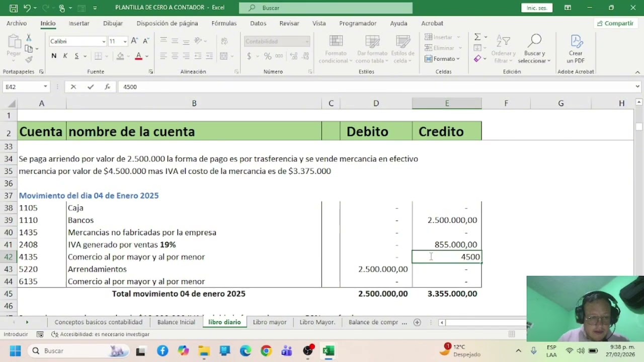Open the font color dropdown arrow
The image size is (644, 362).
[147, 56]
